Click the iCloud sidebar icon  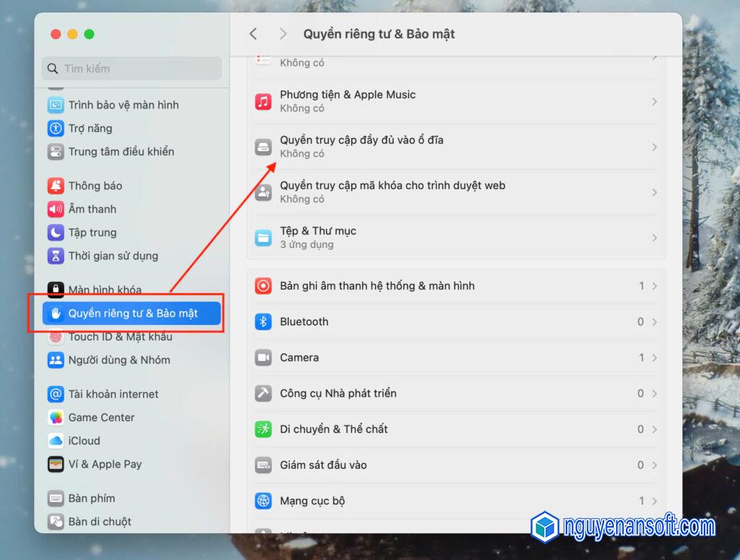click(x=56, y=441)
